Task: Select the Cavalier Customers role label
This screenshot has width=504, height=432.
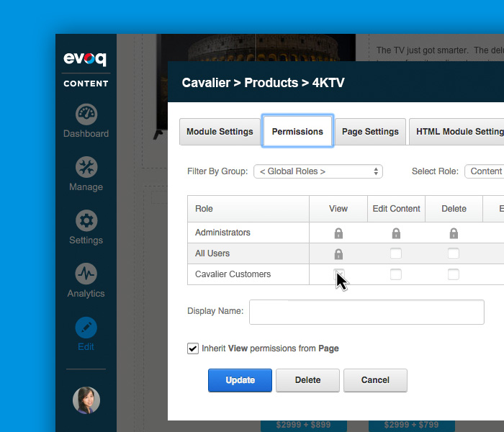Action: 233,274
